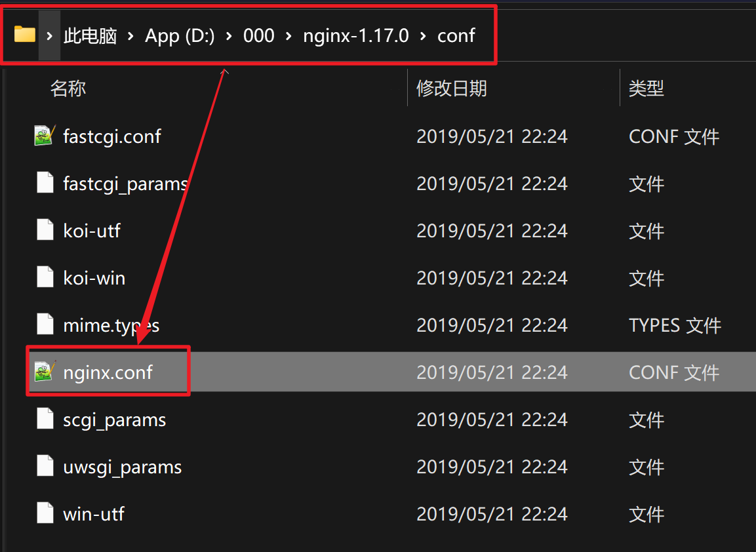Click the win-utf file icon

[45, 513]
